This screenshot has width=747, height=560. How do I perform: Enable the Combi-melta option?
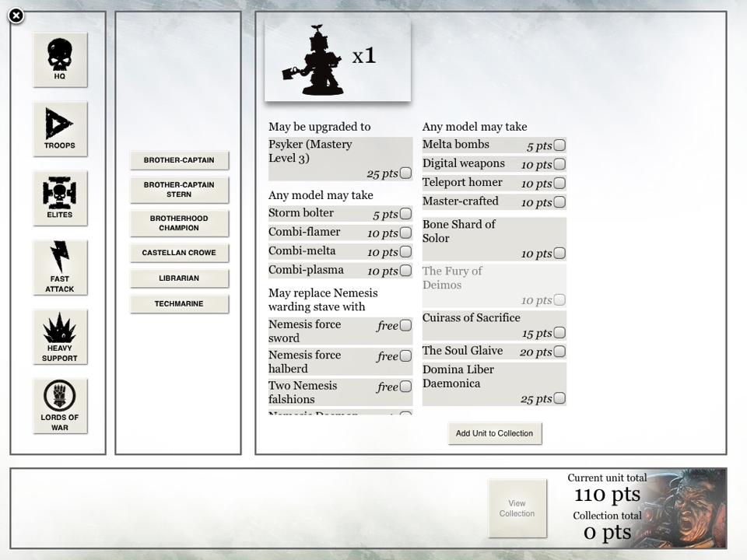pyautogui.click(x=406, y=251)
